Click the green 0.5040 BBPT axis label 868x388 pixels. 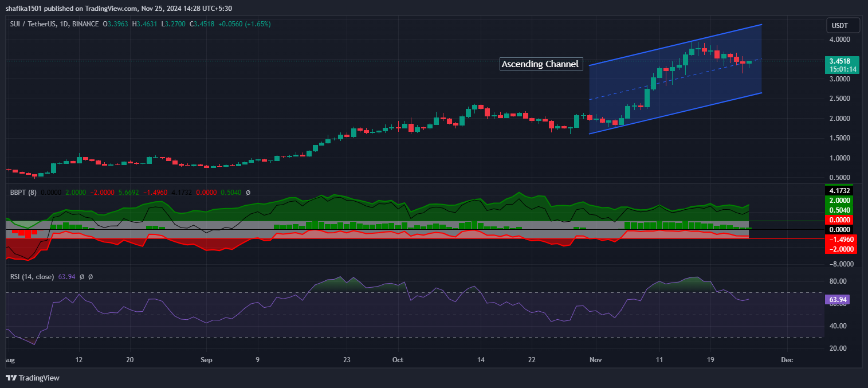click(839, 210)
